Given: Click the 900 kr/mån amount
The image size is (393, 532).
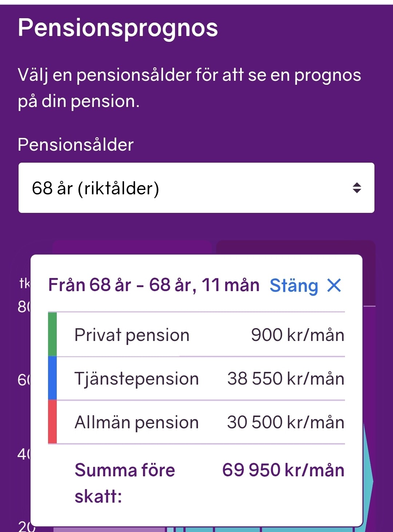Looking at the screenshot, I should click(298, 335).
